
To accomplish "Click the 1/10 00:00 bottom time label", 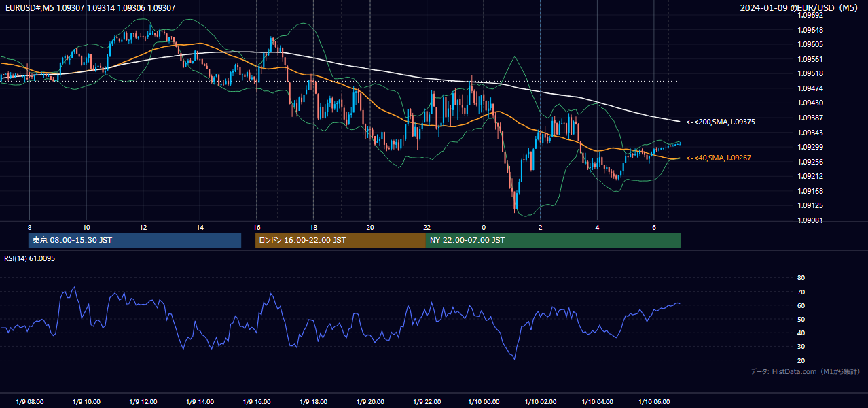I will [484, 401].
